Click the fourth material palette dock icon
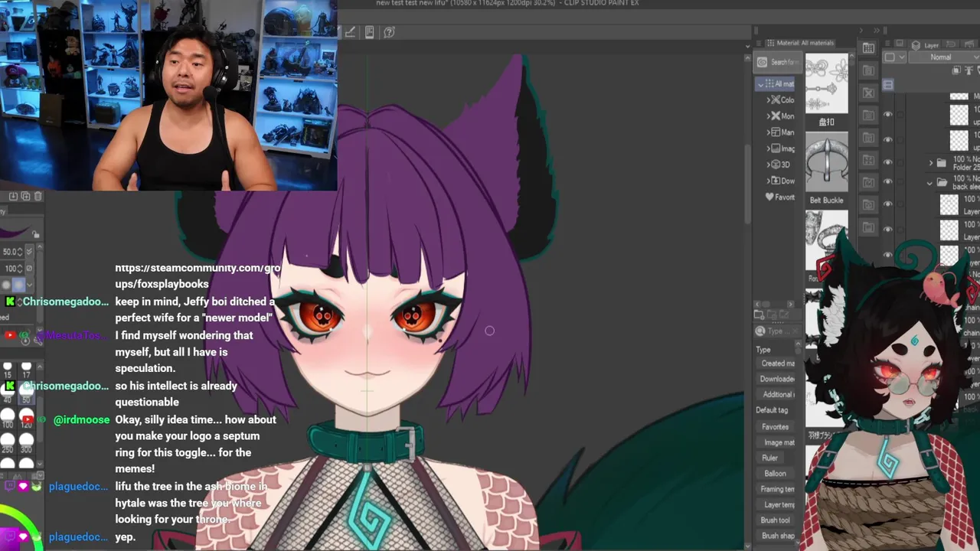 click(868, 116)
